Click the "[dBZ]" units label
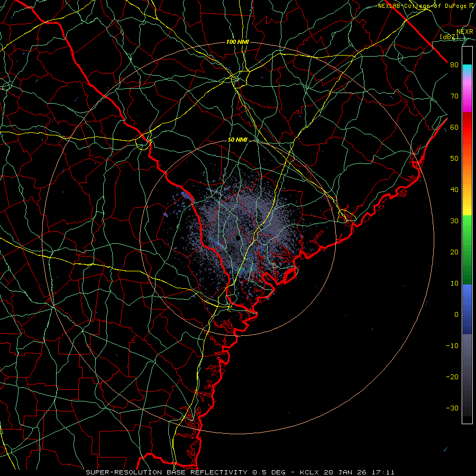 coord(450,36)
